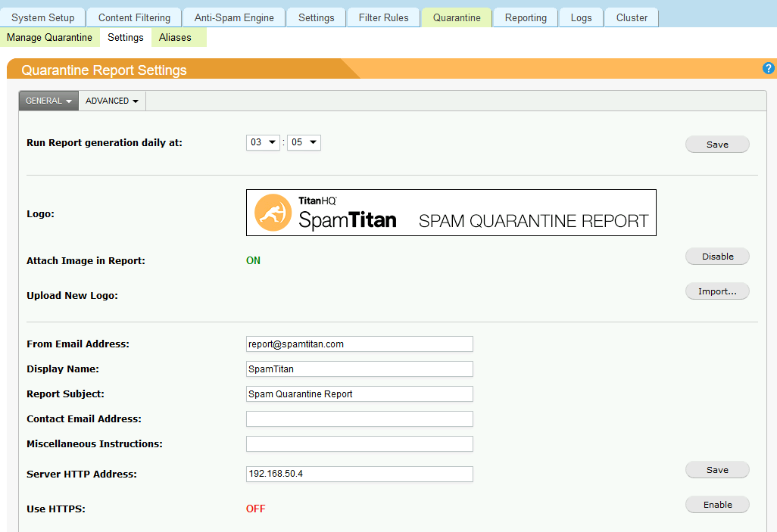The width and height of the screenshot is (777, 532).
Task: Click the 'Use HTTPS:' label
Action: 56,509
